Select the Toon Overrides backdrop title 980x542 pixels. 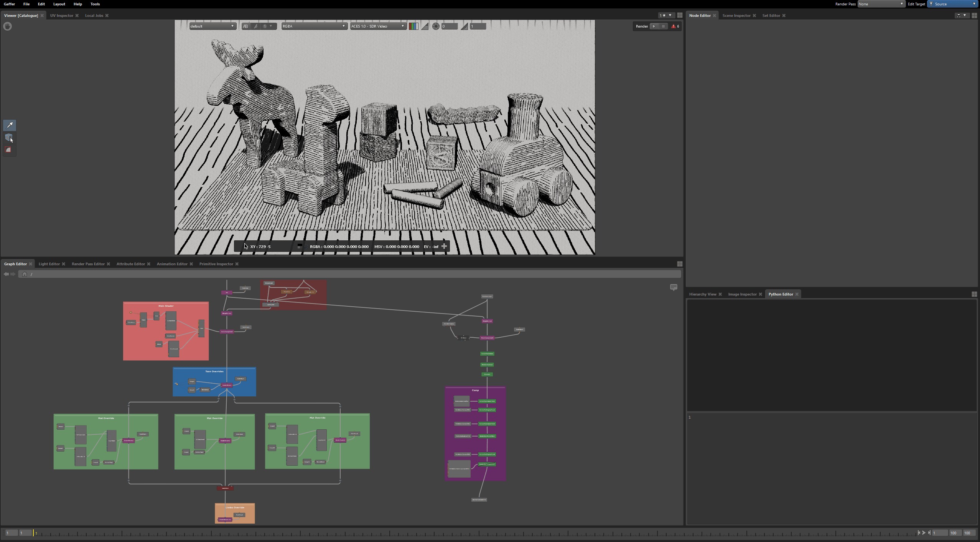(214, 371)
